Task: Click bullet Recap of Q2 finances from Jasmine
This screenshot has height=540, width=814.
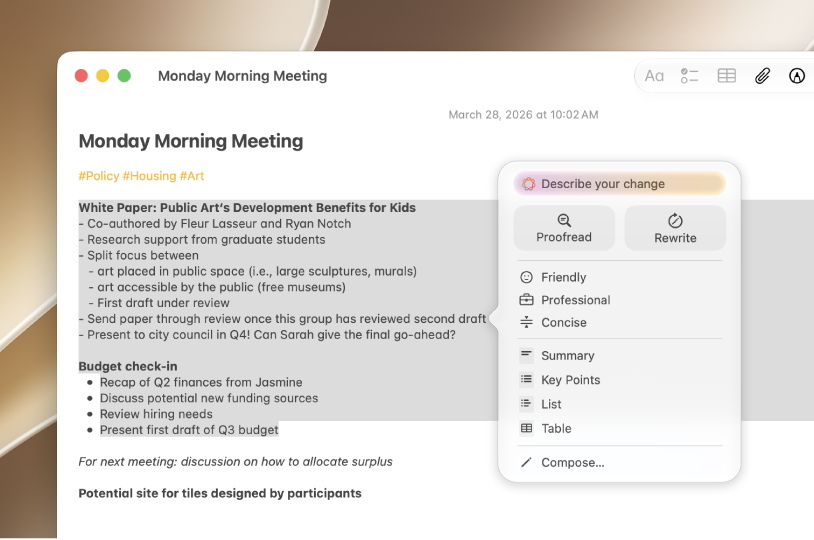Action: tap(201, 383)
